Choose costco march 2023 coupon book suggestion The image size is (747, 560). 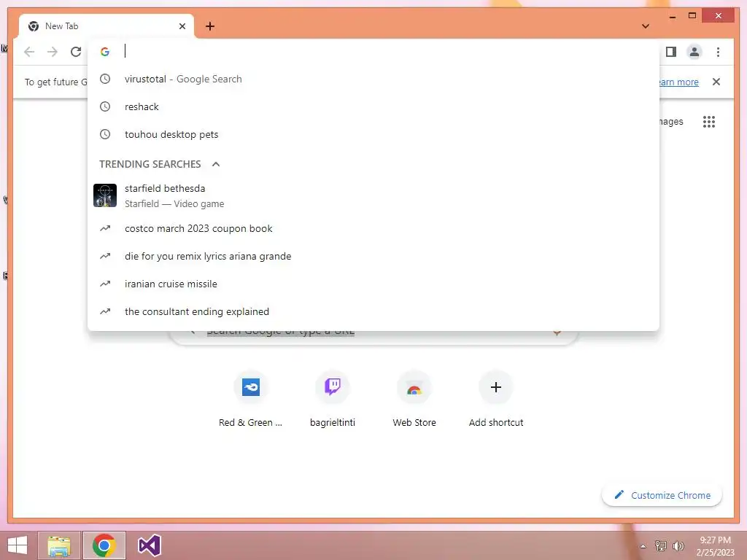click(373, 228)
